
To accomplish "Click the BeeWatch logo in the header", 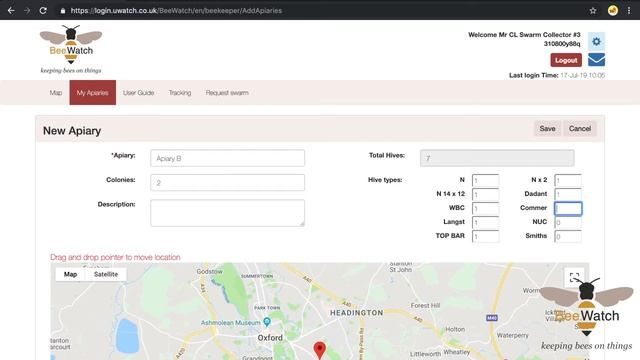I will (x=71, y=49).
